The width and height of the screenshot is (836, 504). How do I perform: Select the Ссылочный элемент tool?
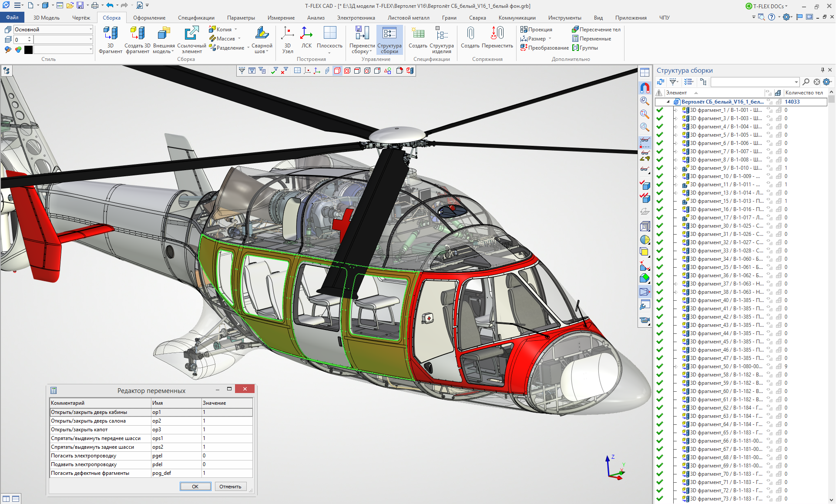[191, 40]
